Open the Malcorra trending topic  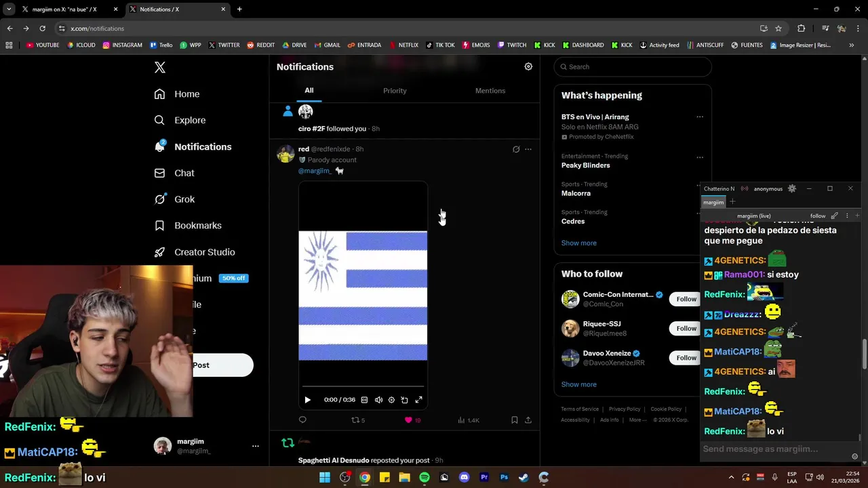tap(575, 193)
